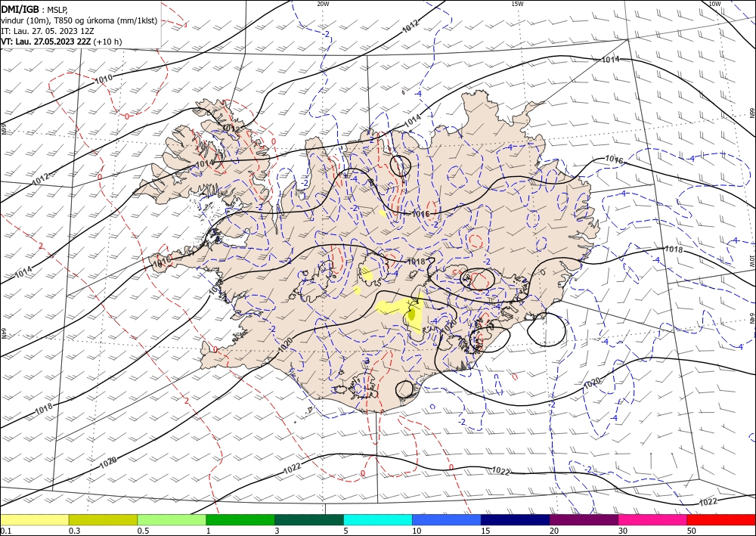Click the "30" legend value
This screenshot has height=536, width=756.
[x=622, y=531]
